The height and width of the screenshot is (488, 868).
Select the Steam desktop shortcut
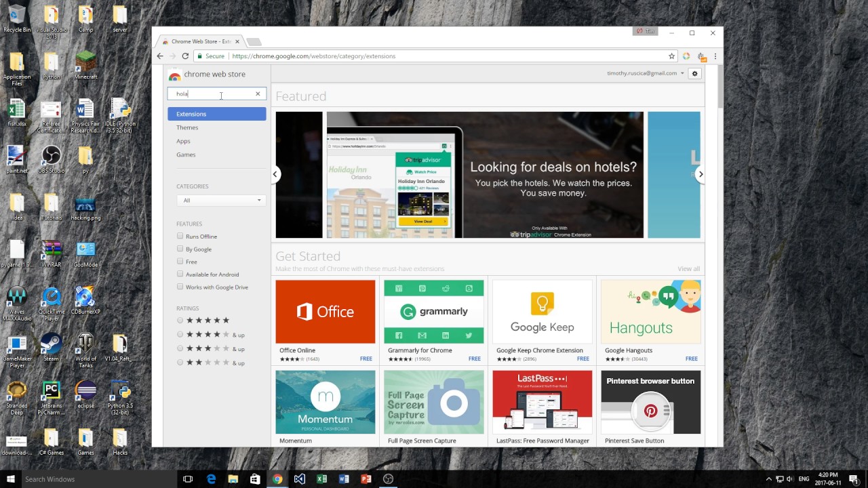[52, 348]
